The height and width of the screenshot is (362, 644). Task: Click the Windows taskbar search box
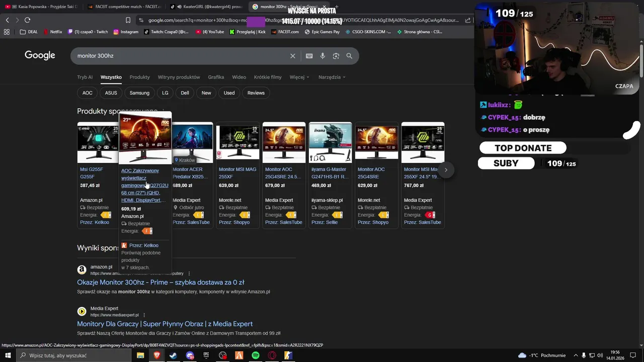(74, 355)
